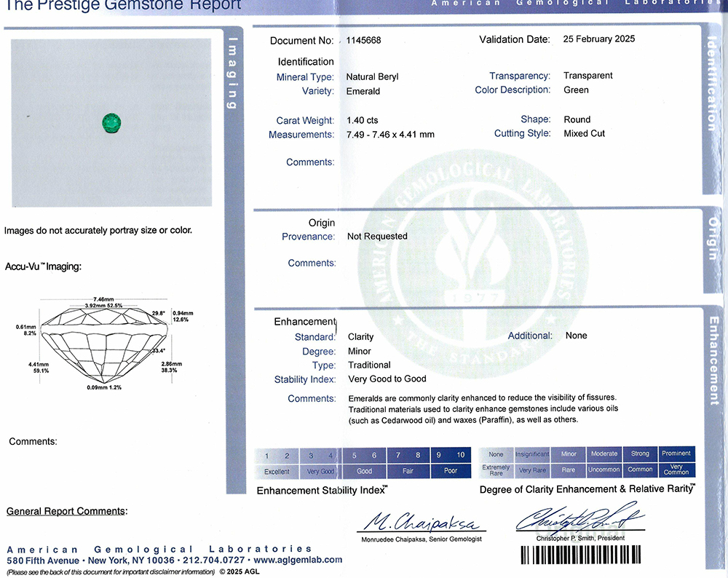Click the General Report Comments heading
The image size is (728, 578).
67,511
